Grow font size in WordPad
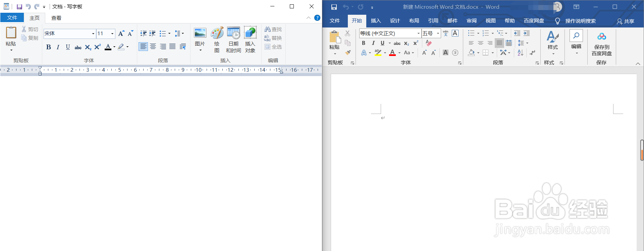Image resolution: width=644 pixels, height=251 pixels. click(121, 33)
